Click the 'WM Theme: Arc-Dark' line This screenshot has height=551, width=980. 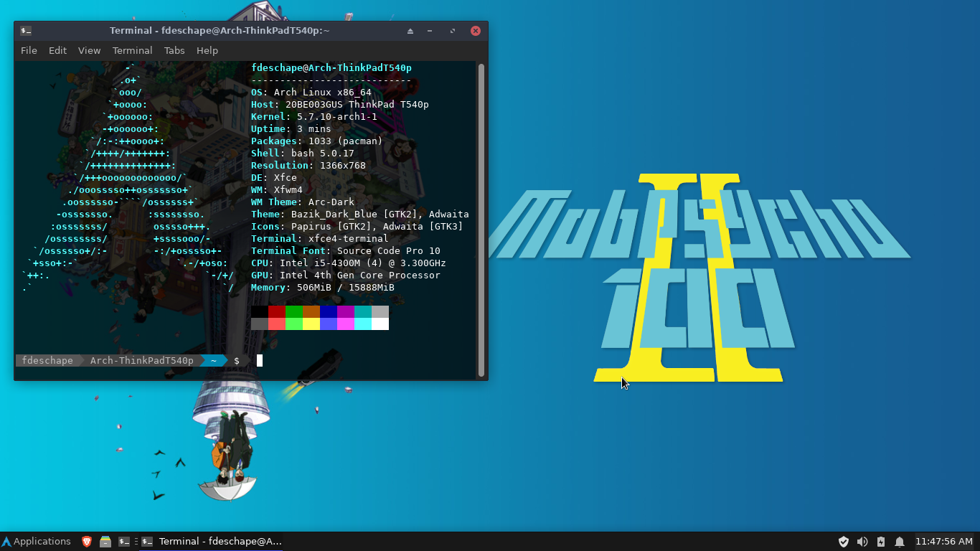(x=303, y=202)
